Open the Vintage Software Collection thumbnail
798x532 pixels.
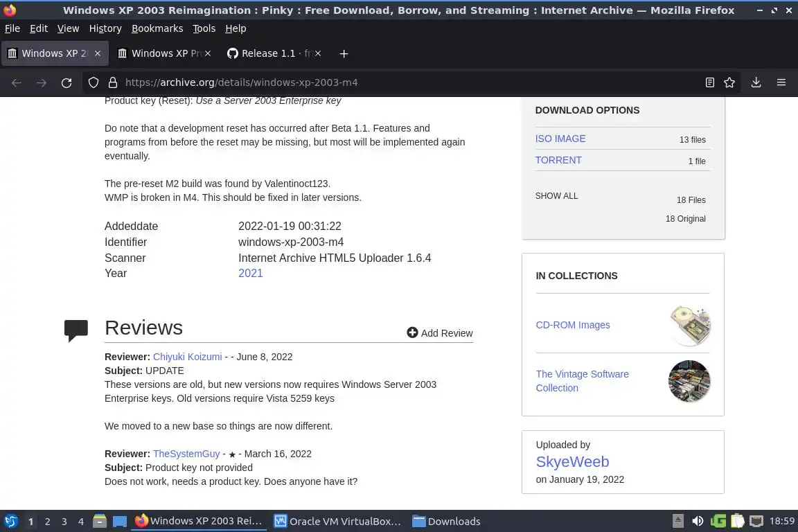pos(689,381)
